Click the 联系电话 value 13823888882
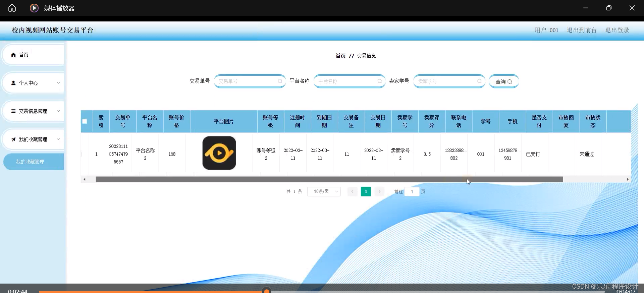This screenshot has width=644, height=293. pyautogui.click(x=454, y=154)
